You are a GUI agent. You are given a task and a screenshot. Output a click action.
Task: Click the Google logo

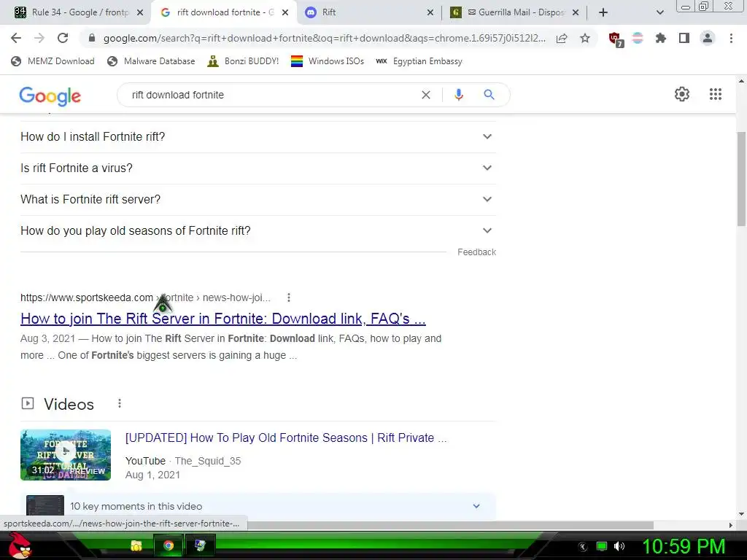(x=50, y=96)
